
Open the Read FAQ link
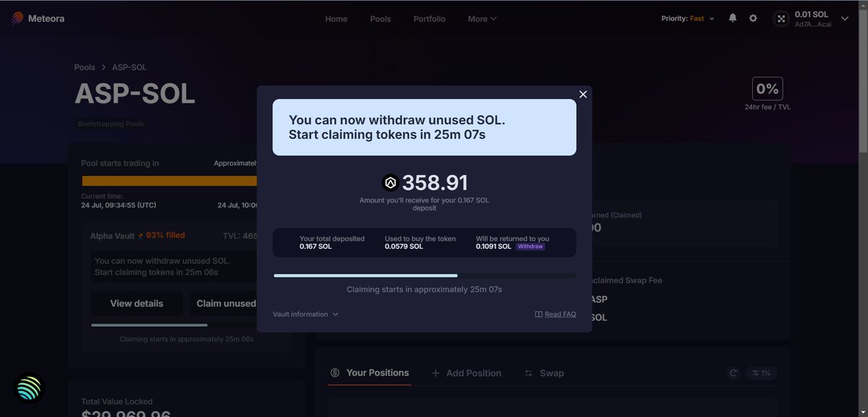pyautogui.click(x=555, y=314)
